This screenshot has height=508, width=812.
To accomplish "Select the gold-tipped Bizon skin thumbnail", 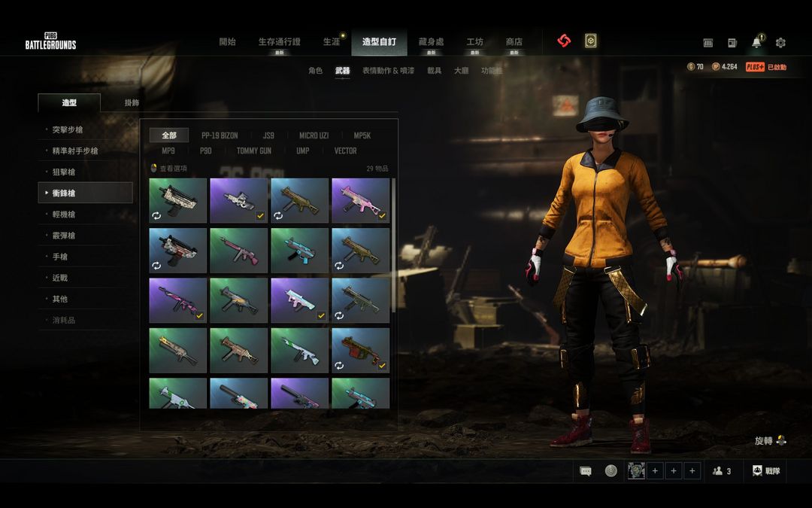I will [x=177, y=351].
